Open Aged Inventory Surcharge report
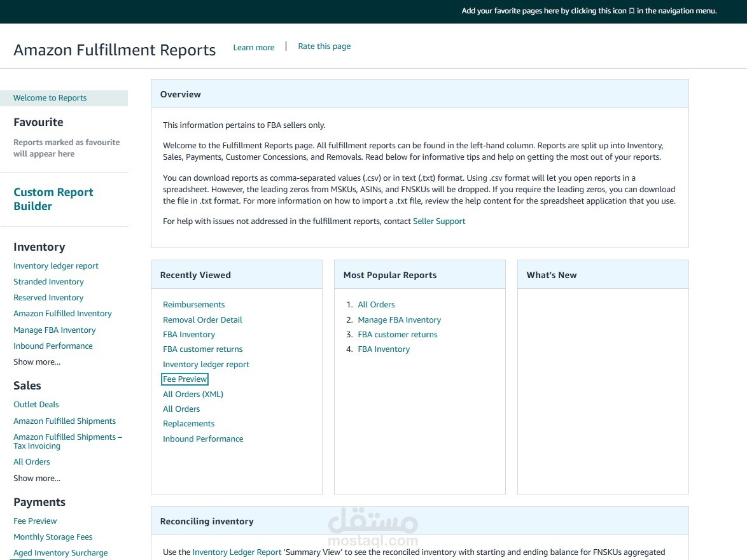Viewport: 747px width, 560px height. point(60,553)
